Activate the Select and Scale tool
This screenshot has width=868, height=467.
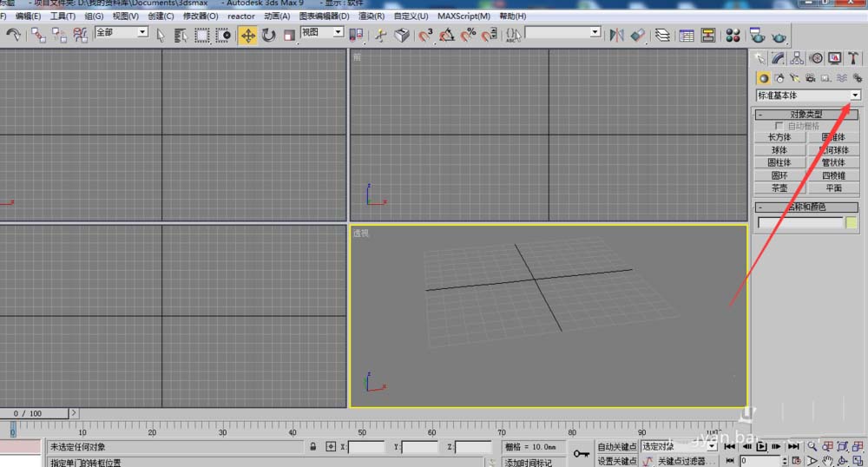coord(290,36)
